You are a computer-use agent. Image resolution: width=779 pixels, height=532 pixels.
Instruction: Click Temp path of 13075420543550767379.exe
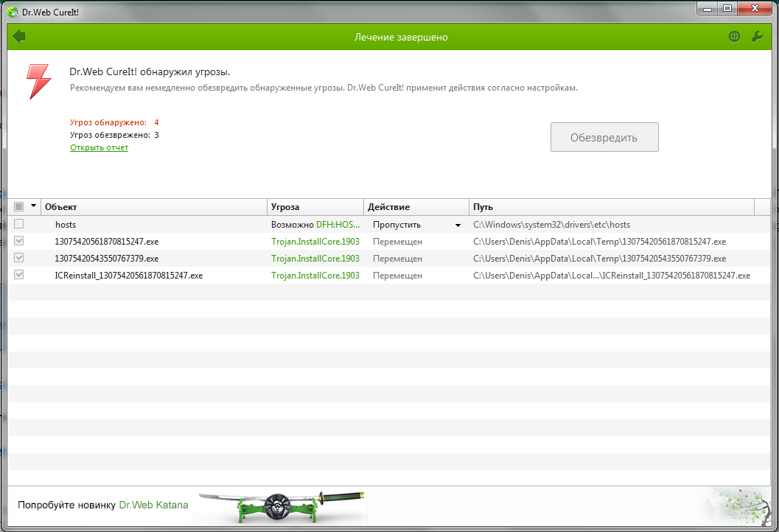pyautogui.click(x=600, y=259)
